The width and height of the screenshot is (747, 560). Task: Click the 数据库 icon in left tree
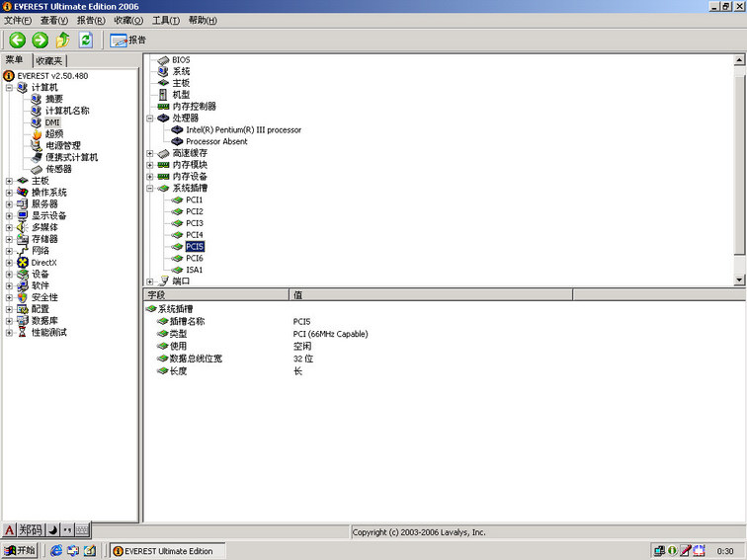(x=23, y=321)
